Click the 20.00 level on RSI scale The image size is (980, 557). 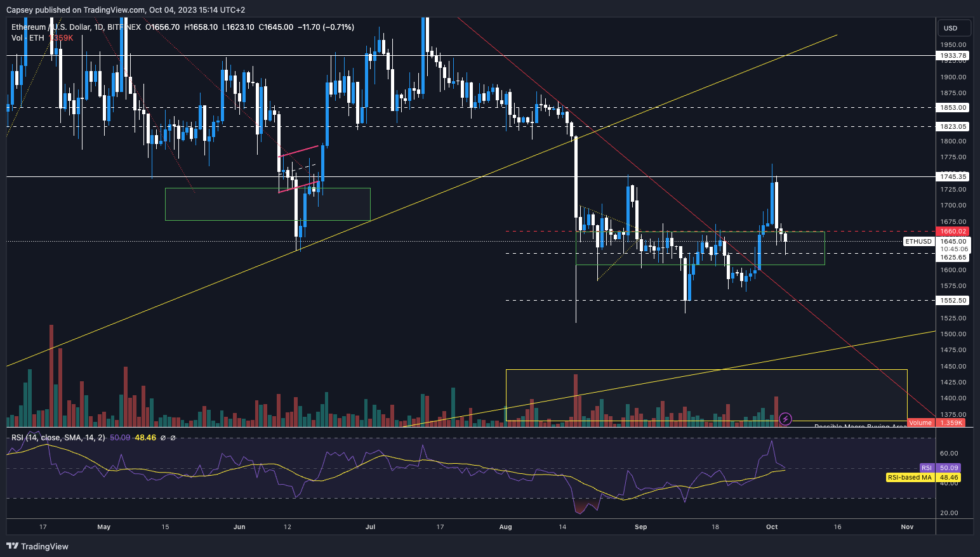(949, 513)
